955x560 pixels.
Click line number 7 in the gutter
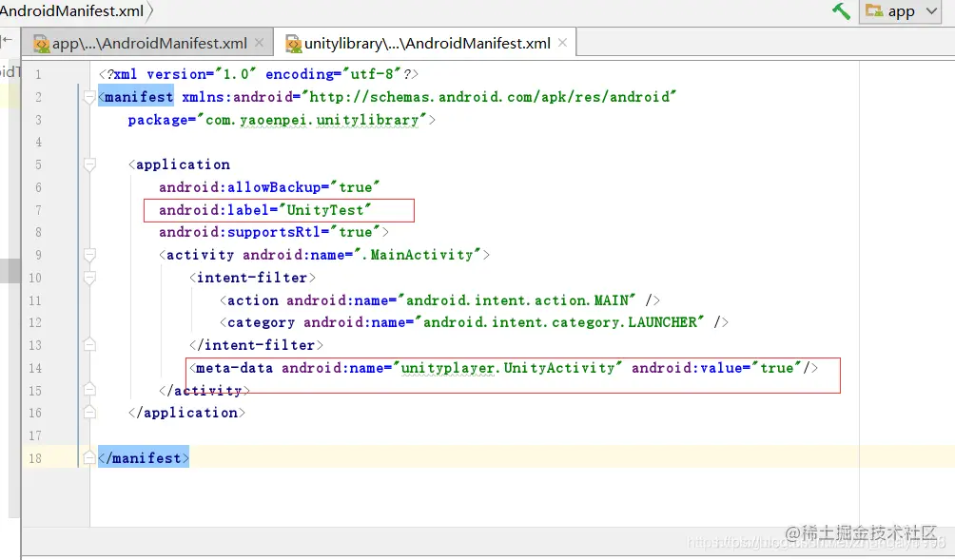pos(38,210)
